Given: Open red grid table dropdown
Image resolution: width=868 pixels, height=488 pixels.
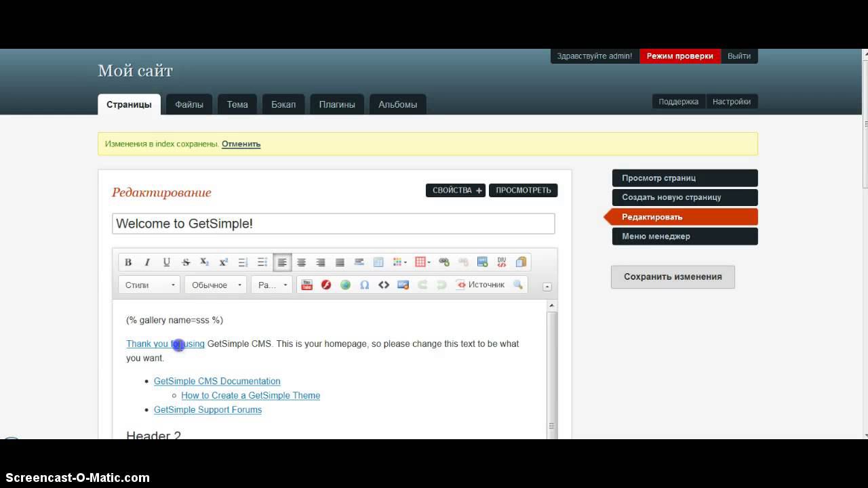Looking at the screenshot, I should (422, 262).
